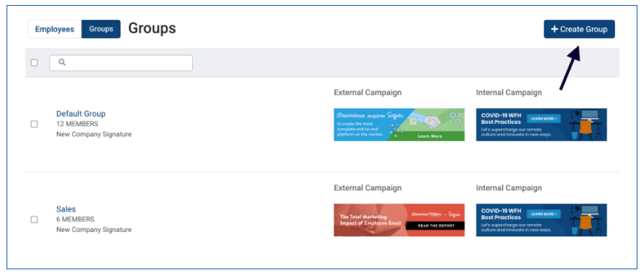This screenshot has height=278, width=644.
Task: Check the Default Group checkbox
Action: coord(34,124)
